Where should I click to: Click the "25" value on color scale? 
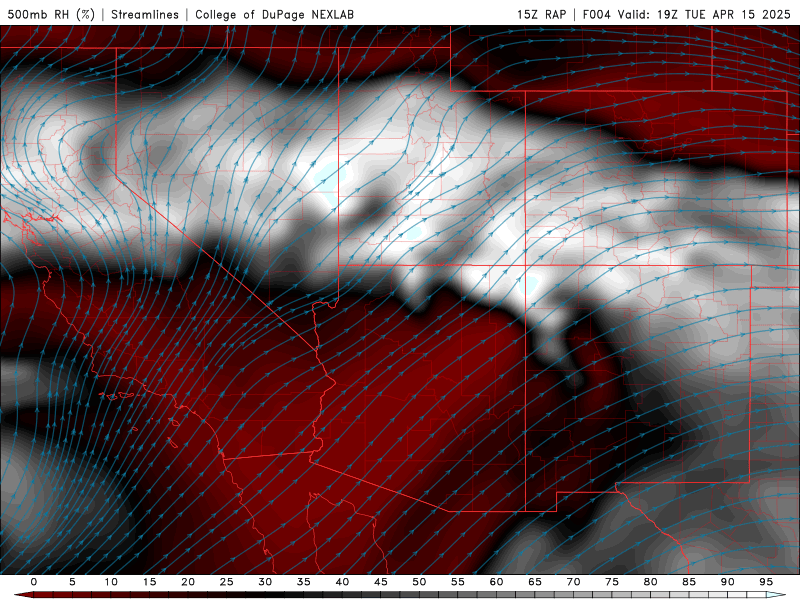point(227,582)
